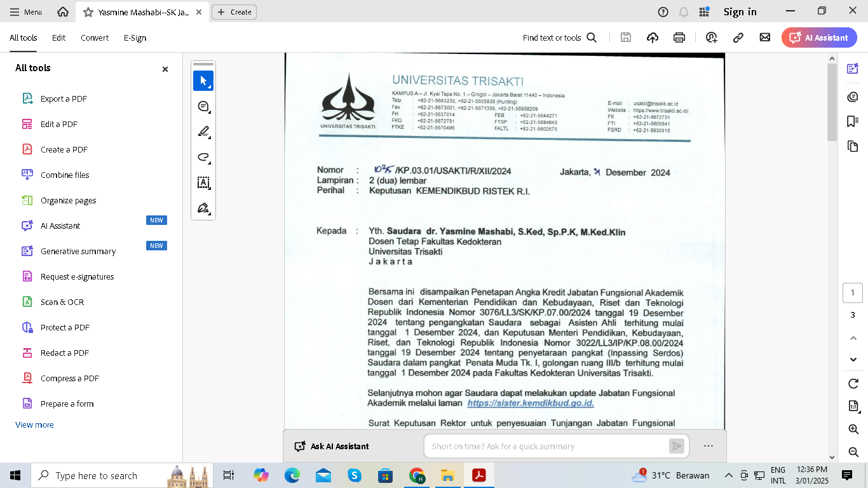Click the current page number box

coord(853,293)
